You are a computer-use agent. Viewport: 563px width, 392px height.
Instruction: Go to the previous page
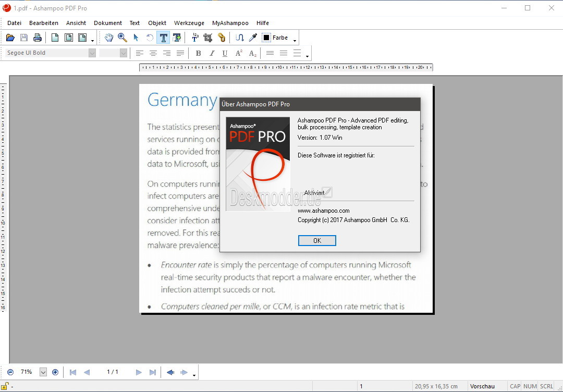point(87,372)
